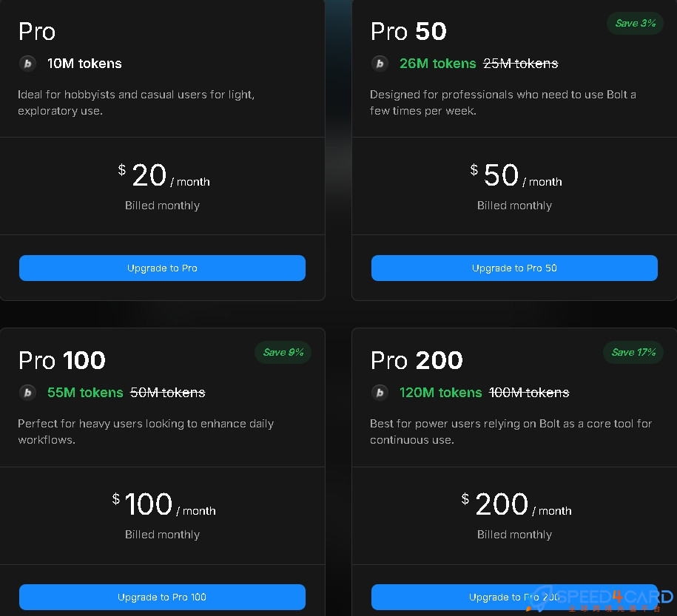The width and height of the screenshot is (677, 616).
Task: Click the Save 3% badge
Action: tap(635, 24)
